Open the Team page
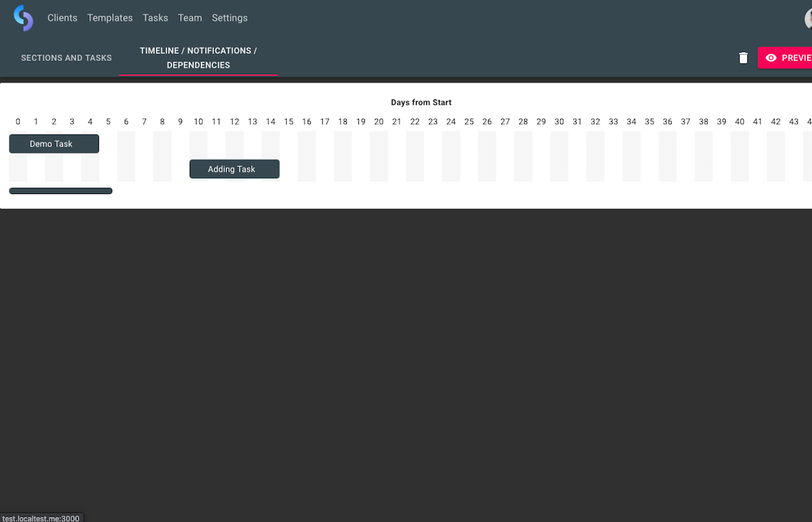The width and height of the screenshot is (812, 522). coord(190,18)
